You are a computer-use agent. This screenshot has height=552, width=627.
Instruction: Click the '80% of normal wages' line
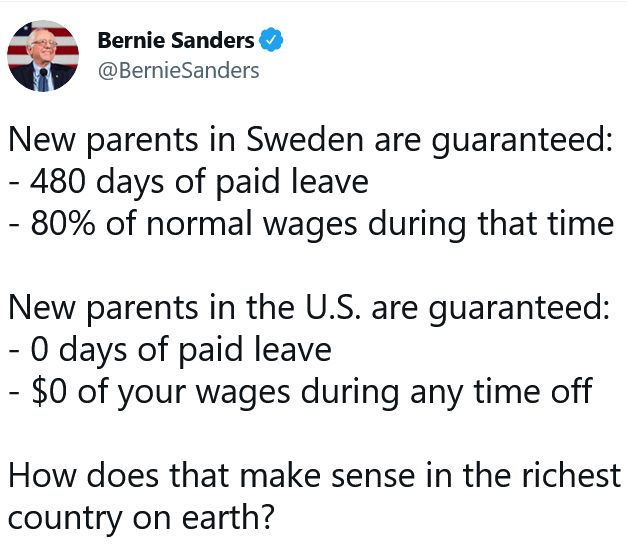pyautogui.click(x=311, y=222)
